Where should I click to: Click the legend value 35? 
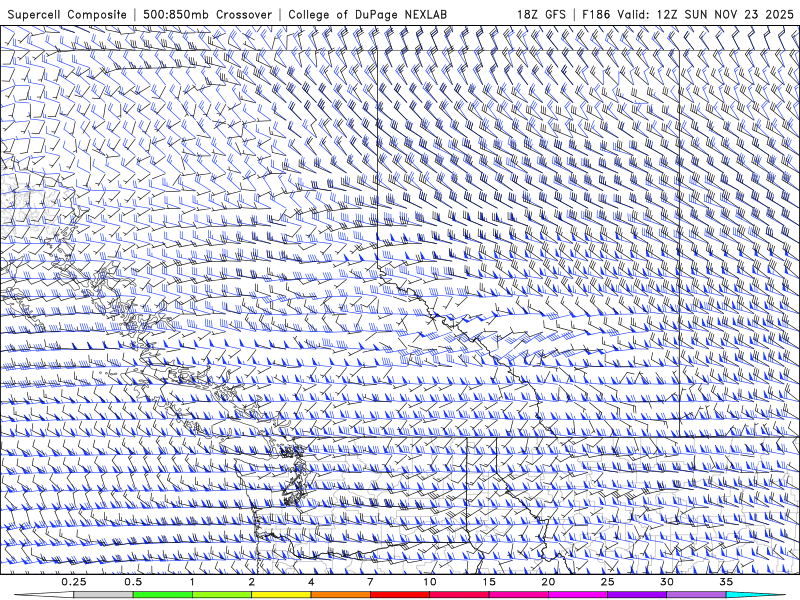pos(726,582)
